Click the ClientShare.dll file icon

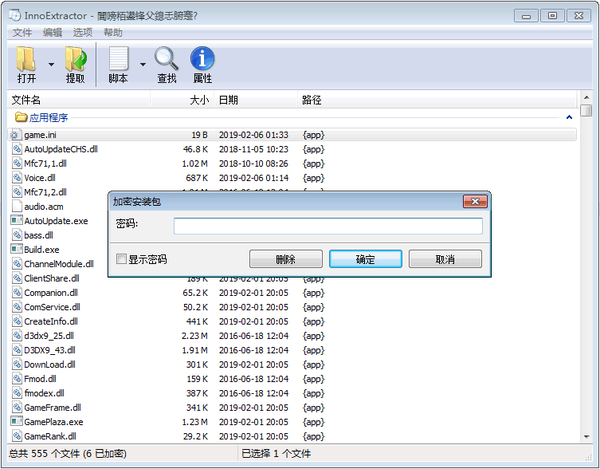[17, 278]
